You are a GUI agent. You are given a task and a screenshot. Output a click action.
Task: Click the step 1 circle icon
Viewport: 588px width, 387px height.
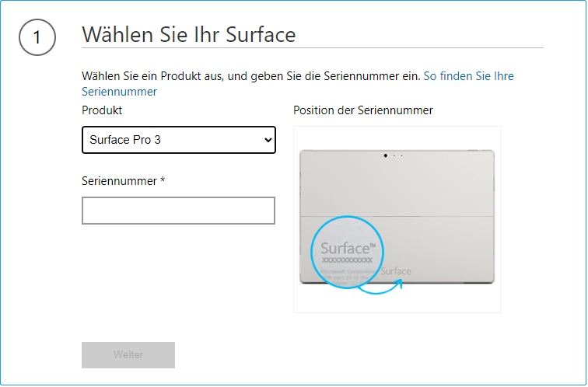click(37, 37)
